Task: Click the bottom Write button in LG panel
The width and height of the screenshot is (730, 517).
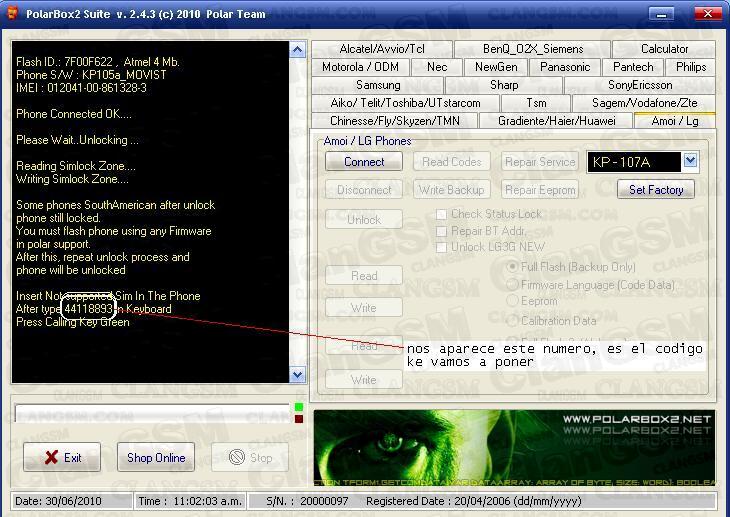Action: [x=364, y=380]
